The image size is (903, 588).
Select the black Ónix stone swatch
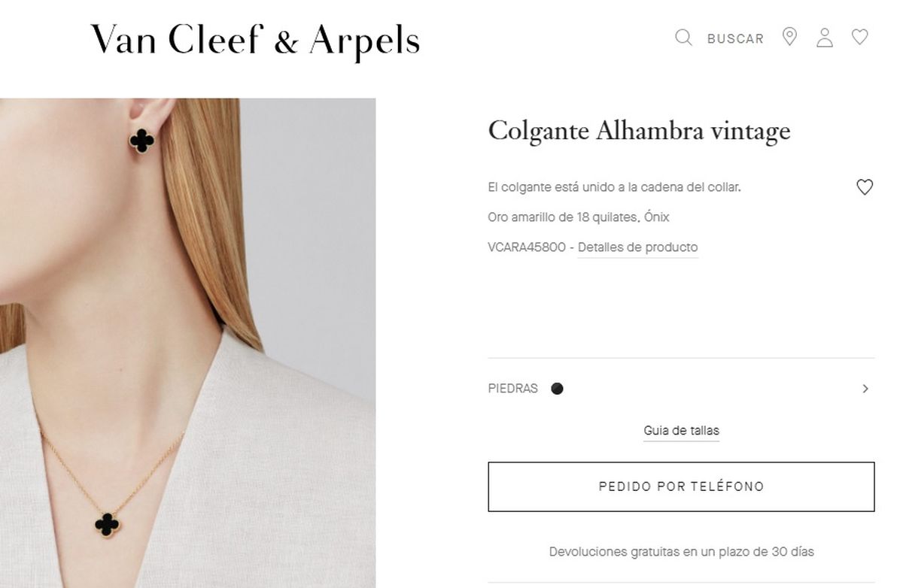tap(557, 389)
